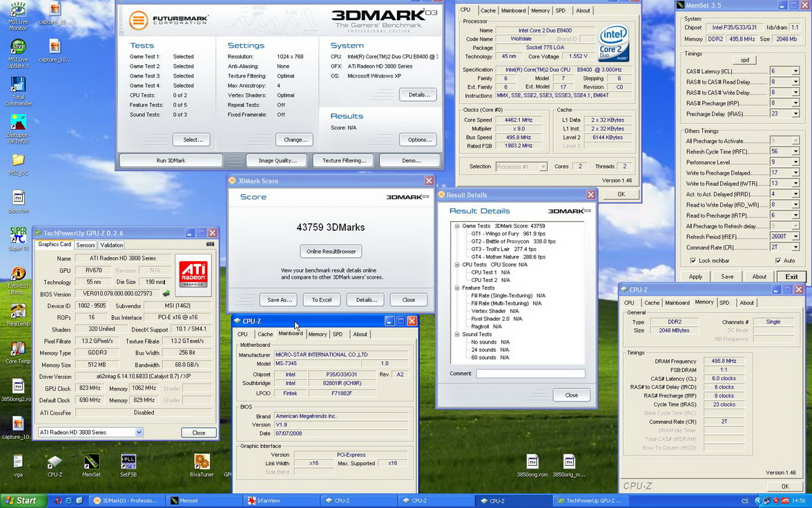Click the security shield tray icon
The height and width of the screenshot is (508, 812).
click(775, 500)
